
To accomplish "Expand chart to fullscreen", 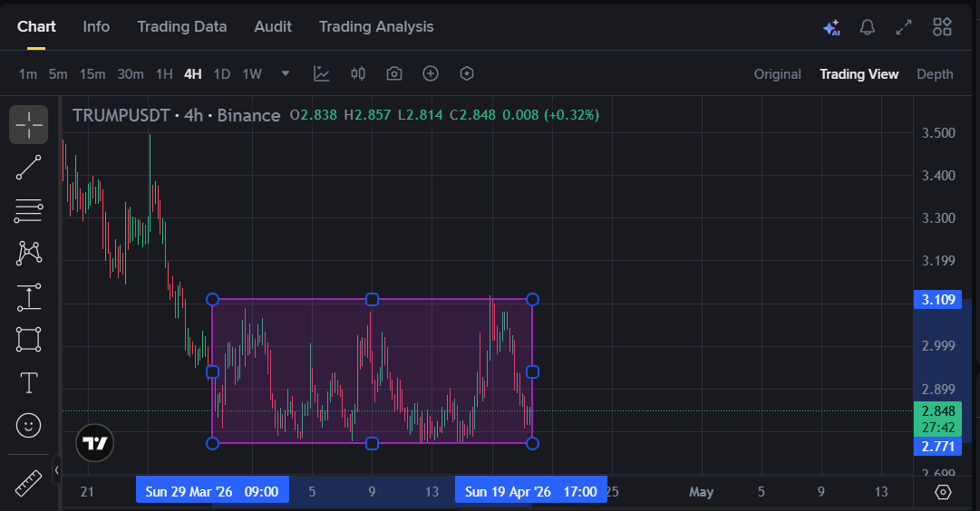I will point(904,27).
